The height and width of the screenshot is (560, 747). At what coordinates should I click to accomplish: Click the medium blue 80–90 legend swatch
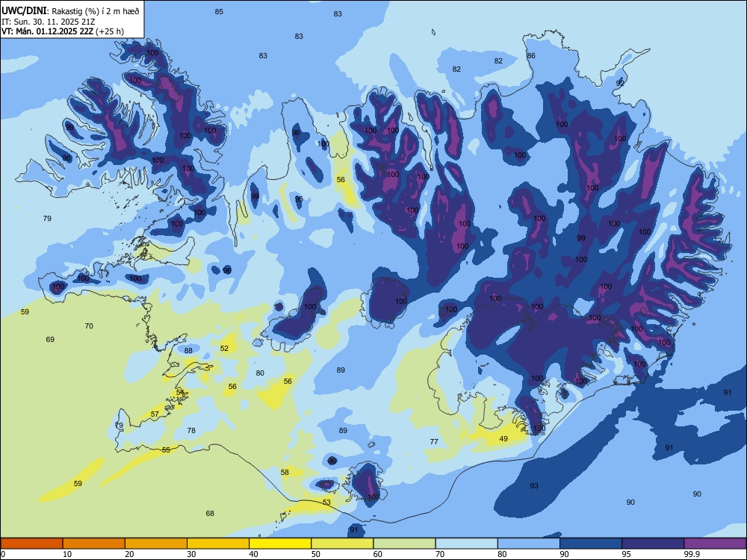(x=529, y=544)
